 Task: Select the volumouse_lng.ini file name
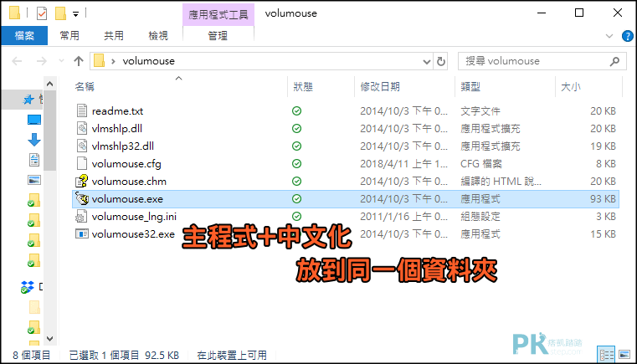[x=134, y=217]
